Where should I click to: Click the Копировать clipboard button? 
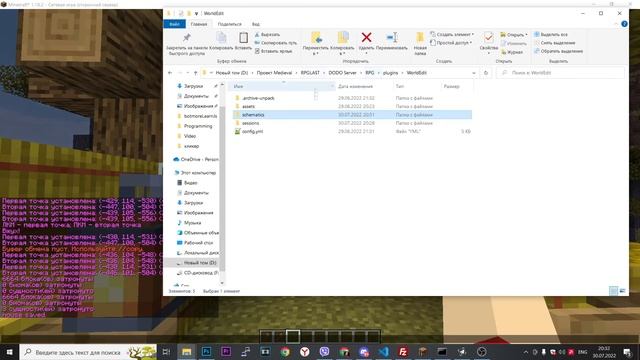(x=221, y=41)
